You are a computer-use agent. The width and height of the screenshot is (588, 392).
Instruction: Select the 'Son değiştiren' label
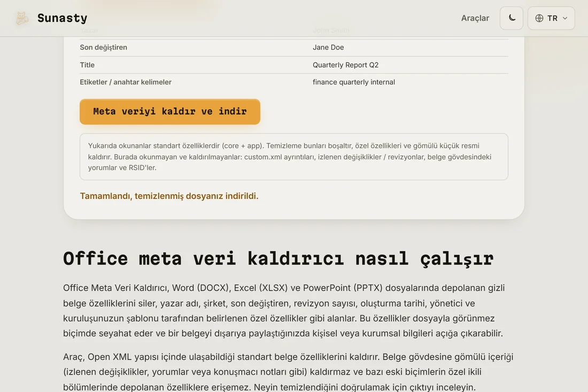(104, 47)
